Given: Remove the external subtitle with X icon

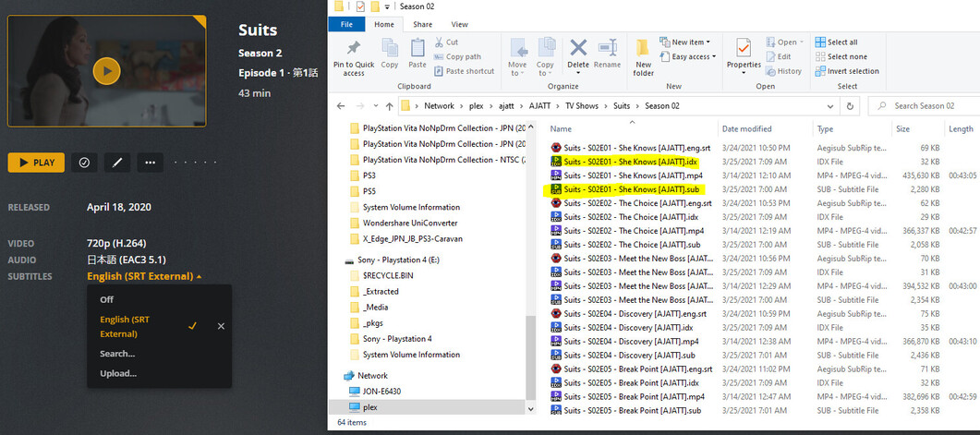Looking at the screenshot, I should coord(222,326).
